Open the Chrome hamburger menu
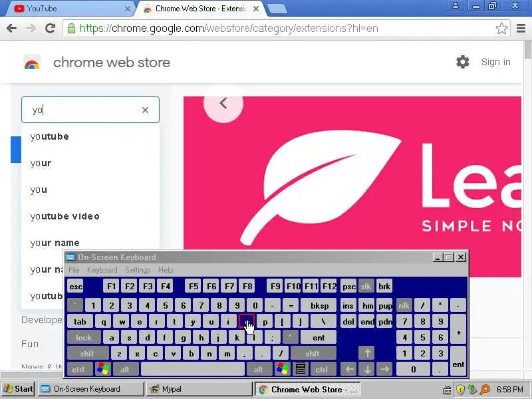This screenshot has height=399, width=532. pos(521,29)
